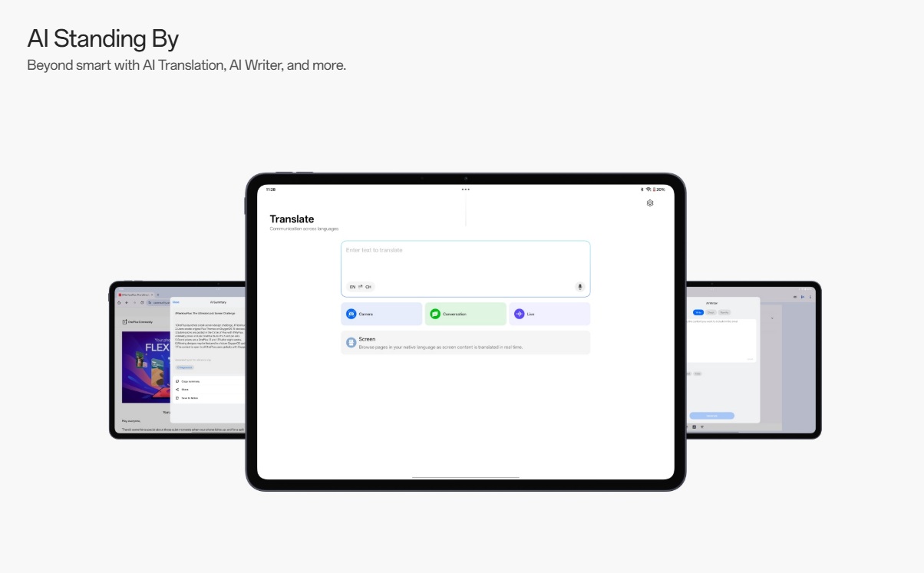The image size is (924, 573).
Task: Select the blue Write tab in AI Writer
Action: 698,312
